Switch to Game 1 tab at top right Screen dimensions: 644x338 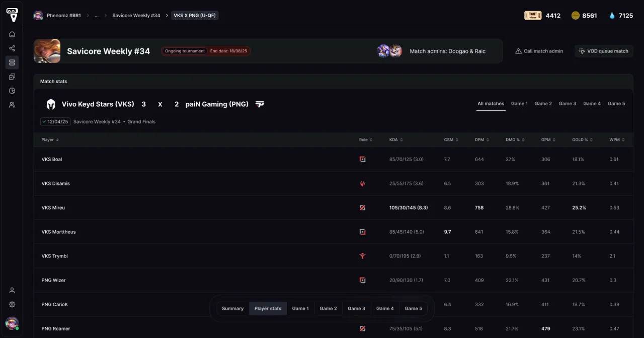pos(519,103)
